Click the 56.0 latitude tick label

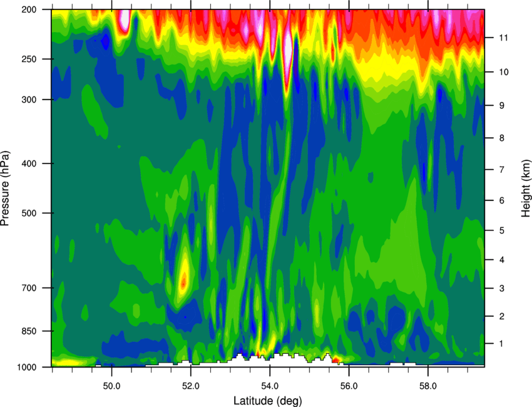[349, 386]
